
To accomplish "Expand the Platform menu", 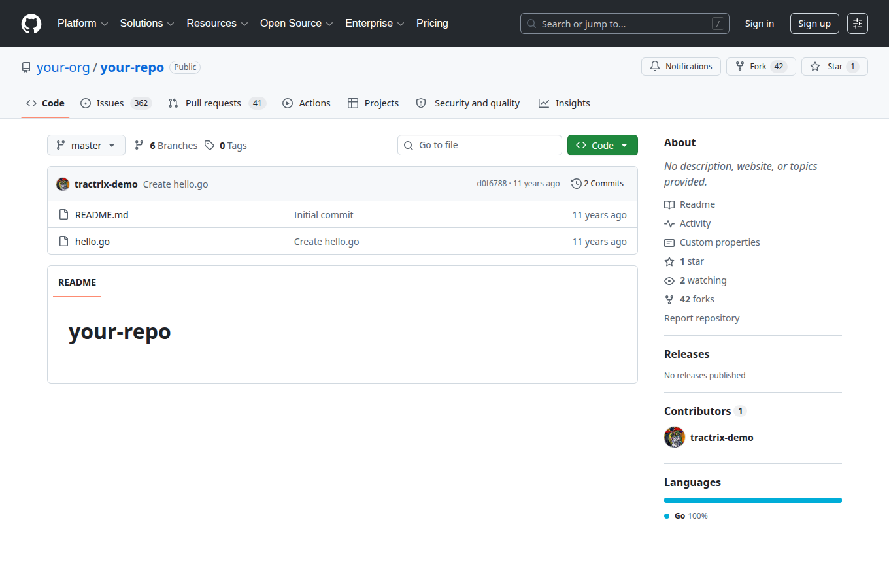I will coord(82,24).
